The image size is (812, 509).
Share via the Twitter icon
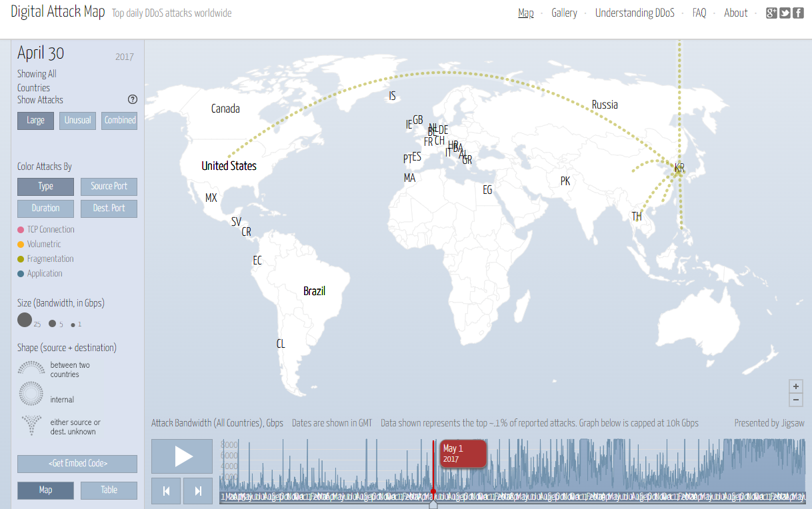coord(785,13)
